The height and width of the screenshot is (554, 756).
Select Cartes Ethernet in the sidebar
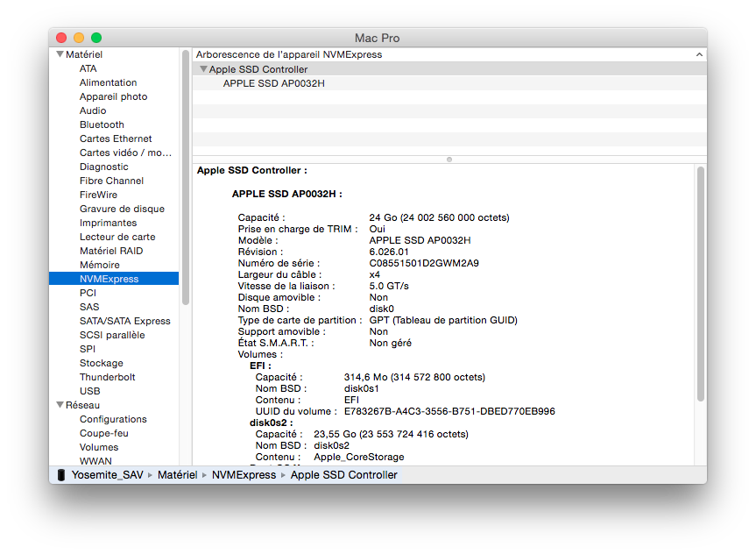pos(116,138)
